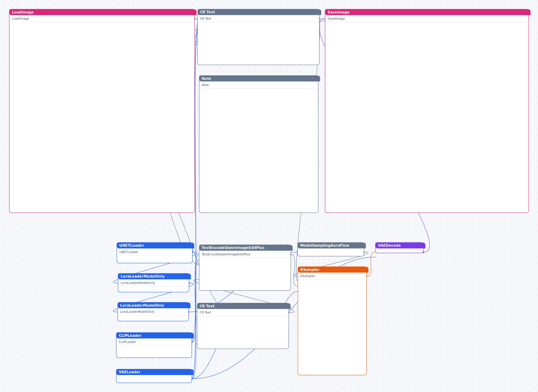
Task: Select the SaveImage node title bar
Action: (428, 12)
